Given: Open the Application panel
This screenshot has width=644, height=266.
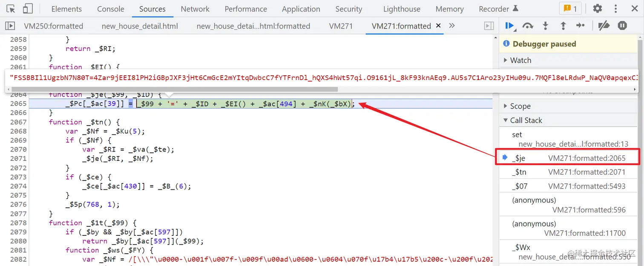Looking at the screenshot, I should [301, 9].
